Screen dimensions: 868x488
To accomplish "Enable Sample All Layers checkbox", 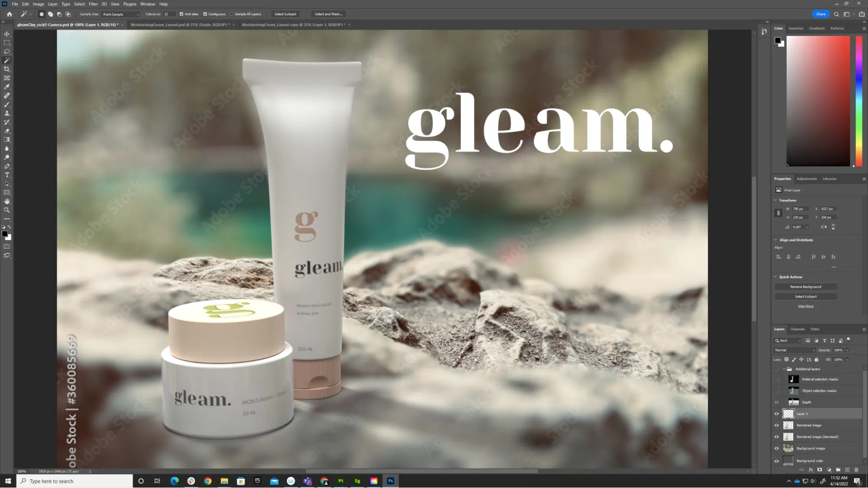I will pos(232,14).
